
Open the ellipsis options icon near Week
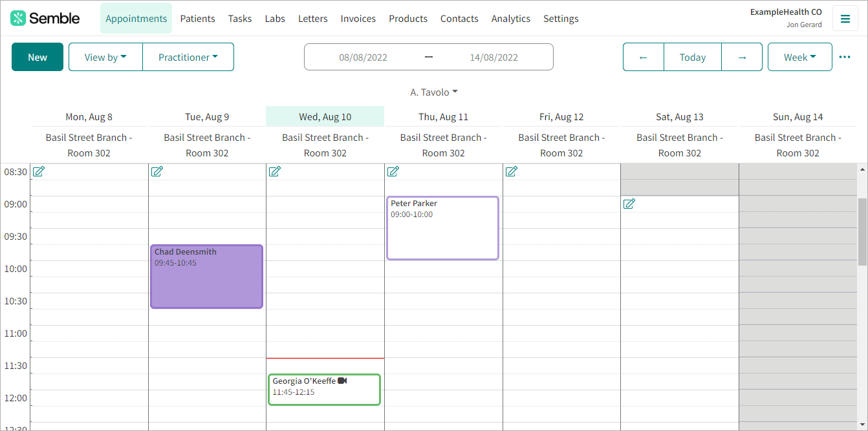pyautogui.click(x=845, y=57)
